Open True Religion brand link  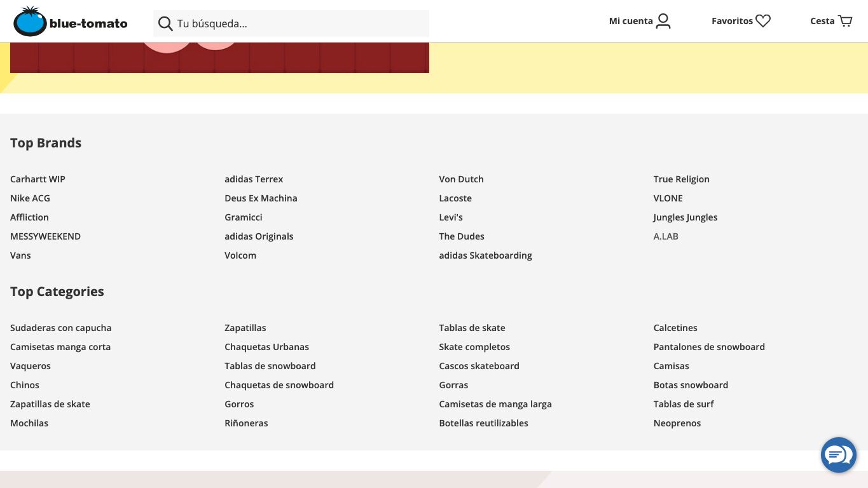coord(681,179)
